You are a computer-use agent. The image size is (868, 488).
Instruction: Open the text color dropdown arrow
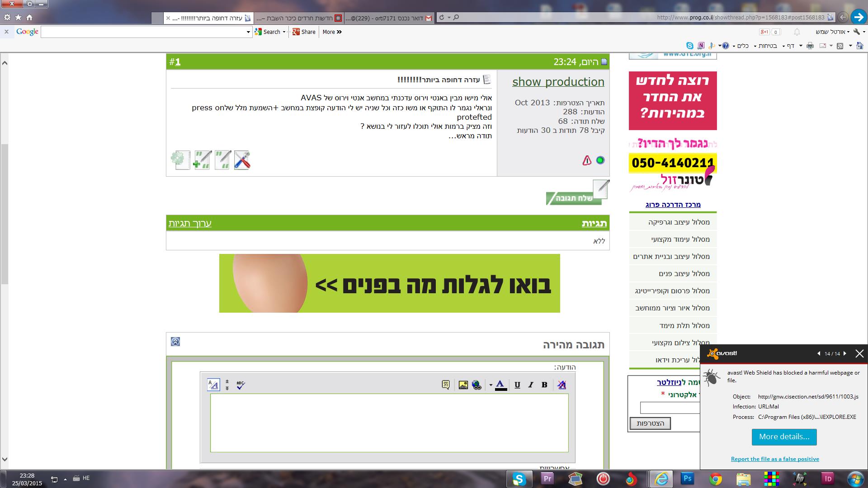[491, 385]
